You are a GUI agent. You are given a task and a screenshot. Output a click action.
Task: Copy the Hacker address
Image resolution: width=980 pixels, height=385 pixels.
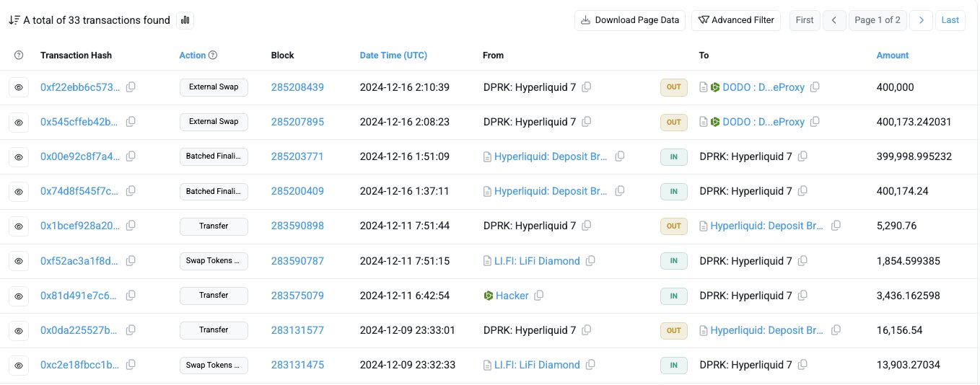coord(539,296)
